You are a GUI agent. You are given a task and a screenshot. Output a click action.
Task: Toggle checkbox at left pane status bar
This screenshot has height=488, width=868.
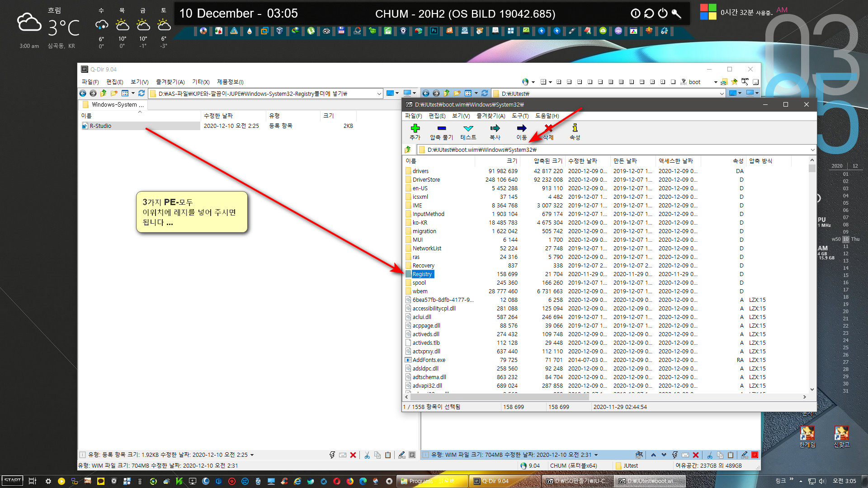[83, 455]
